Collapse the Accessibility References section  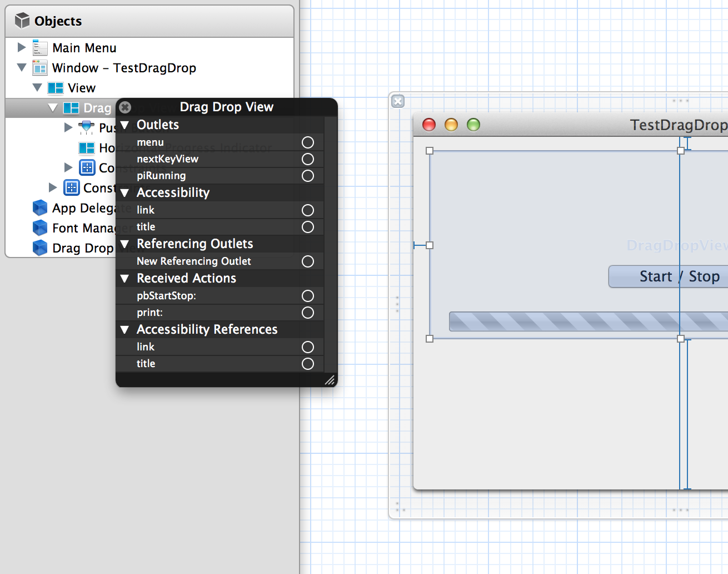coord(124,330)
